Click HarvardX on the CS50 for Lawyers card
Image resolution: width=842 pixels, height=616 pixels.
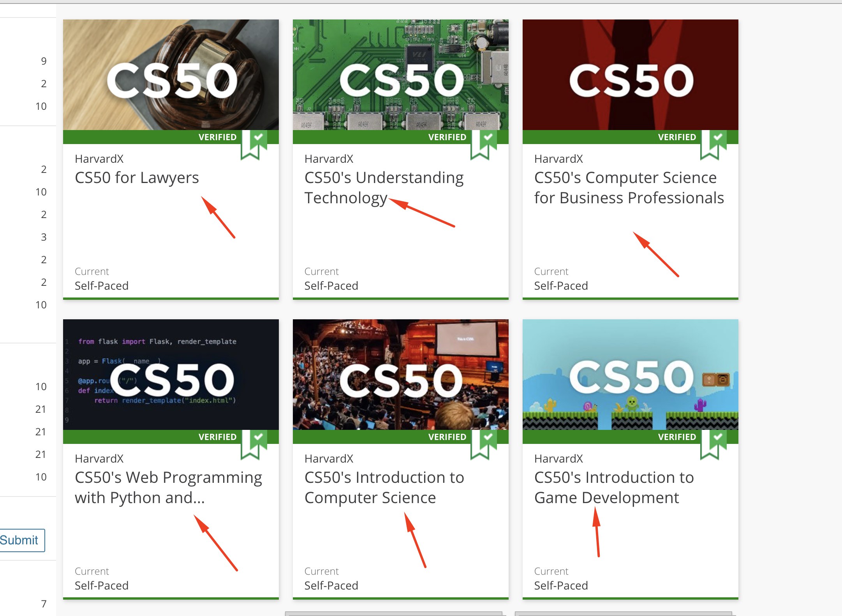pyautogui.click(x=99, y=159)
